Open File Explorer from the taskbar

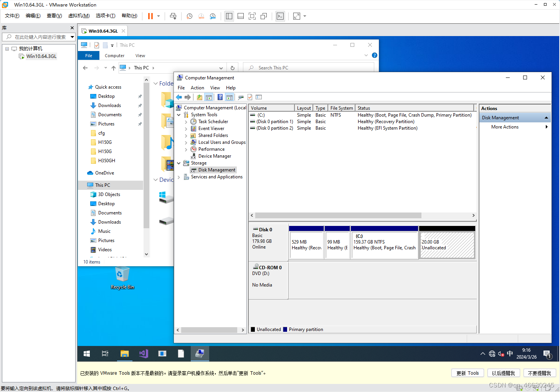click(124, 354)
